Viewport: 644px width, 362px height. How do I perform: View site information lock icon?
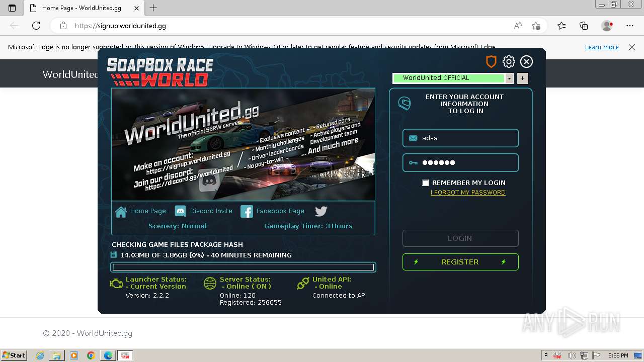(63, 26)
